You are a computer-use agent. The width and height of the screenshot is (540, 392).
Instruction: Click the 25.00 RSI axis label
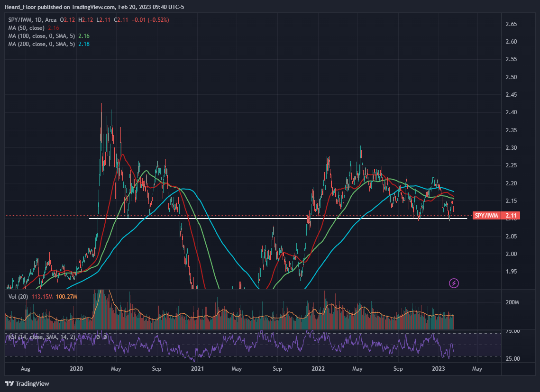[x=513, y=359]
